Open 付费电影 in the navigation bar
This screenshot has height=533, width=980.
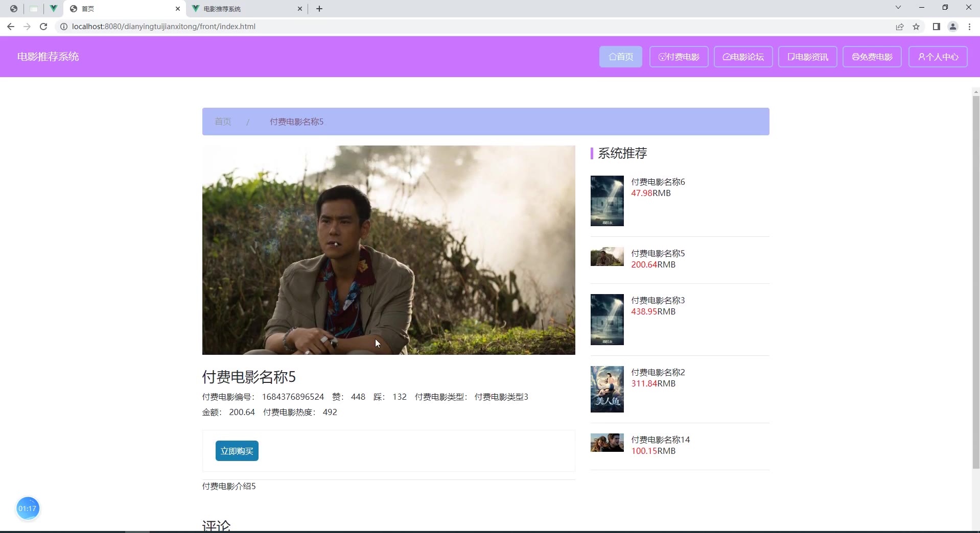679,57
